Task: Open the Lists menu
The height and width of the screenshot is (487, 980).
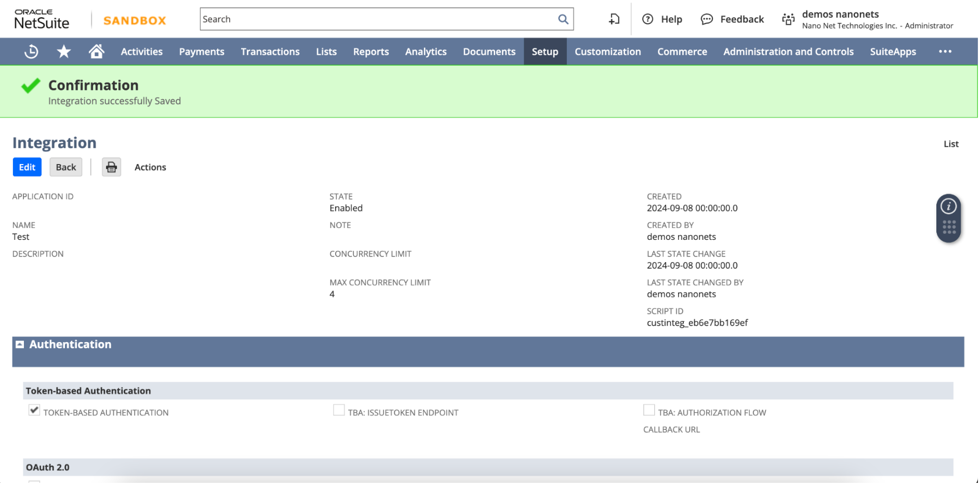Action: point(326,51)
